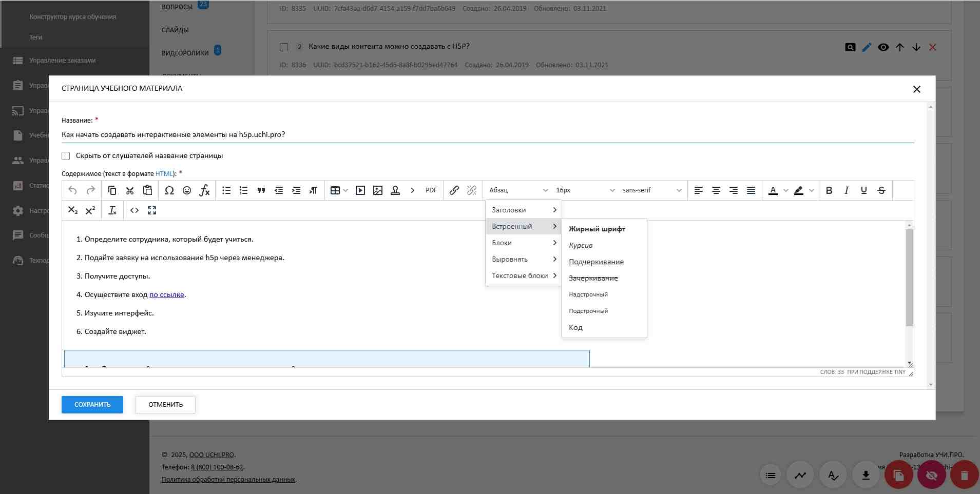Click the undo arrow in editor toolbar
Image resolution: width=980 pixels, height=494 pixels.
tap(72, 190)
